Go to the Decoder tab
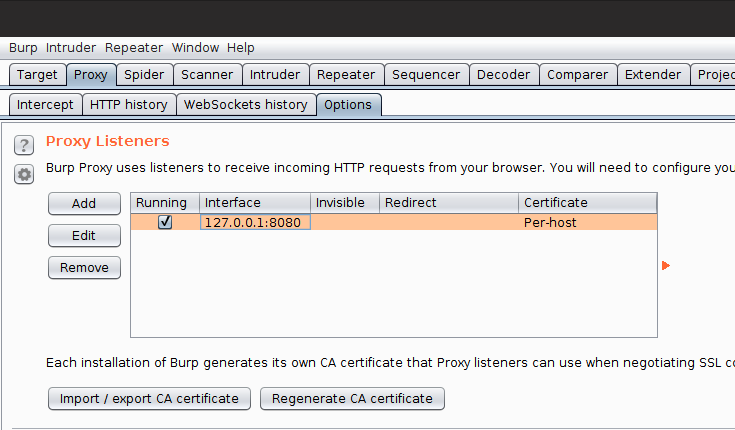This screenshot has width=735, height=430. 503,75
